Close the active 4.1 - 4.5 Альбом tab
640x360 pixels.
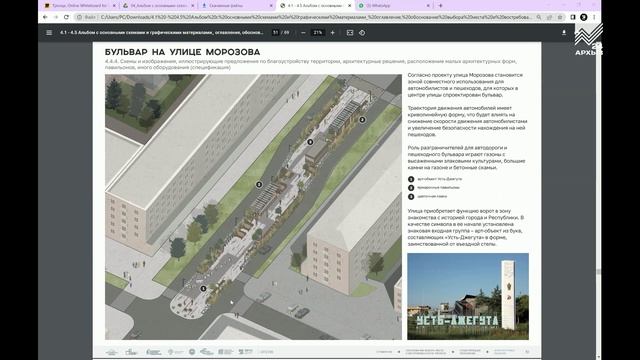click(x=349, y=6)
